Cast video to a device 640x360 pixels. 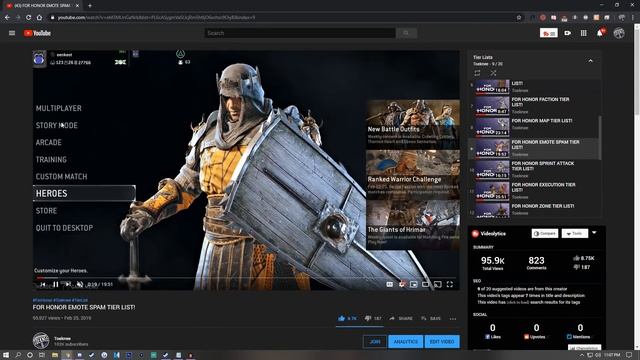[438, 284]
